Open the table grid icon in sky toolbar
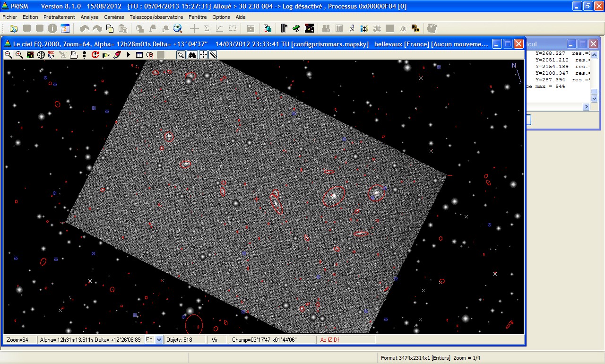This screenshot has width=605, height=364. (139, 55)
